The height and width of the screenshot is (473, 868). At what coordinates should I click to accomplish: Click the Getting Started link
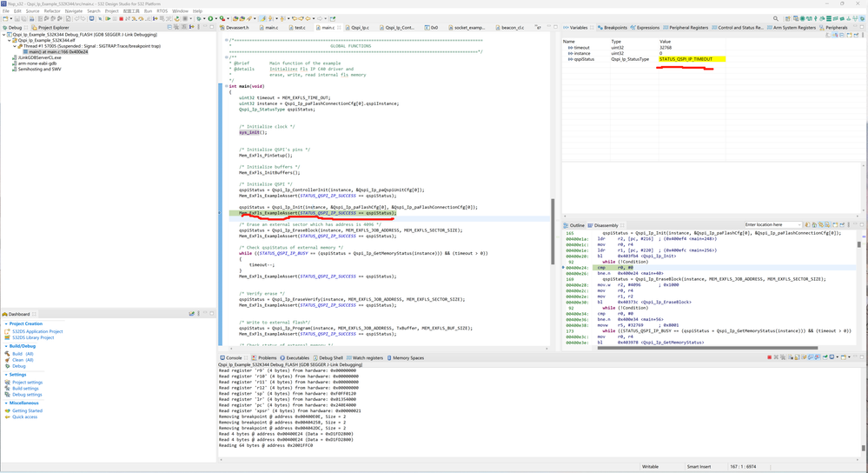pos(27,410)
